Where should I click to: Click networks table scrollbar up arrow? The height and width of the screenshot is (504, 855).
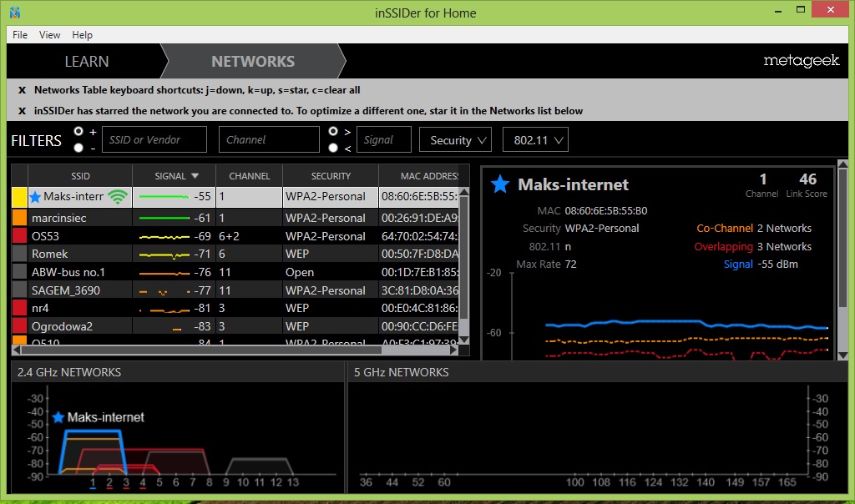pos(464,192)
